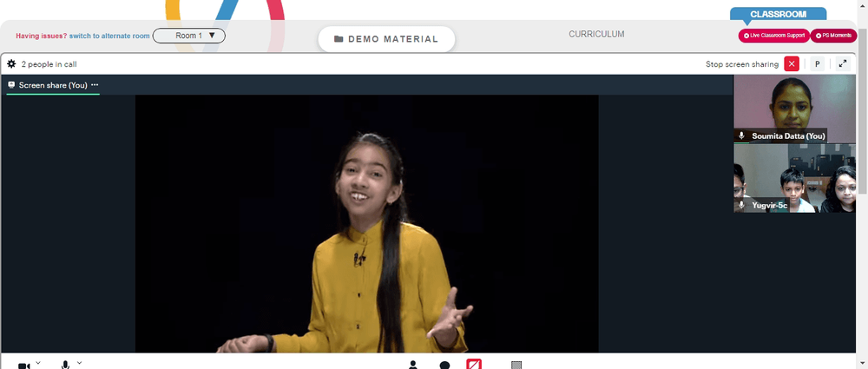Expand microphone options chevron
The image size is (868, 369).
pyautogui.click(x=79, y=363)
